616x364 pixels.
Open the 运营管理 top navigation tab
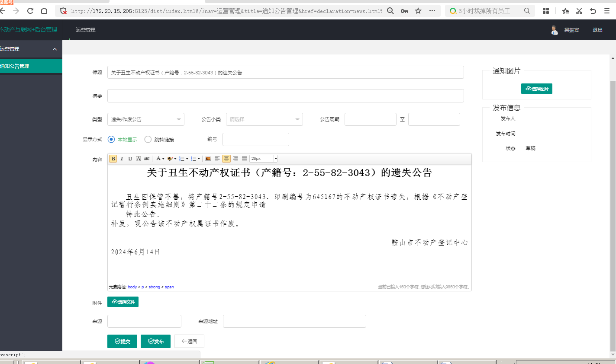(x=86, y=30)
